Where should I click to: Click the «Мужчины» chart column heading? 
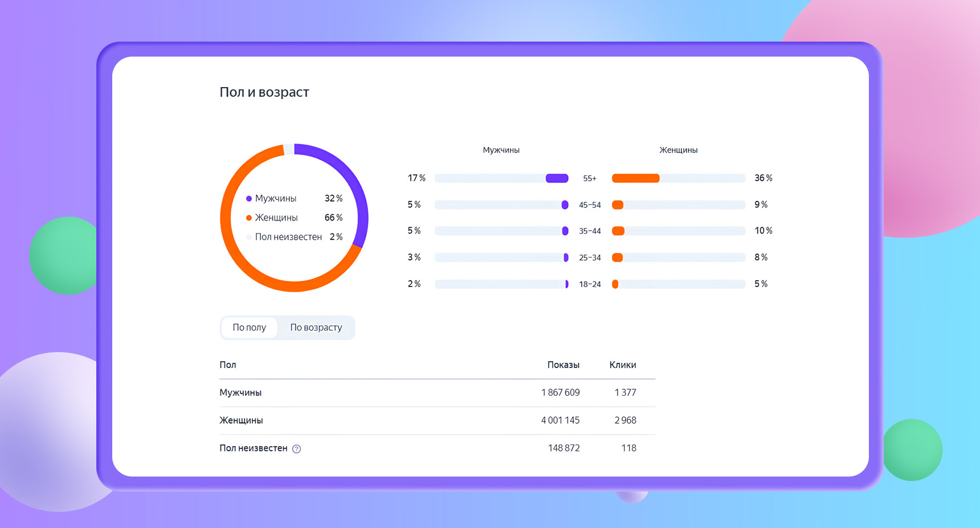click(x=501, y=150)
